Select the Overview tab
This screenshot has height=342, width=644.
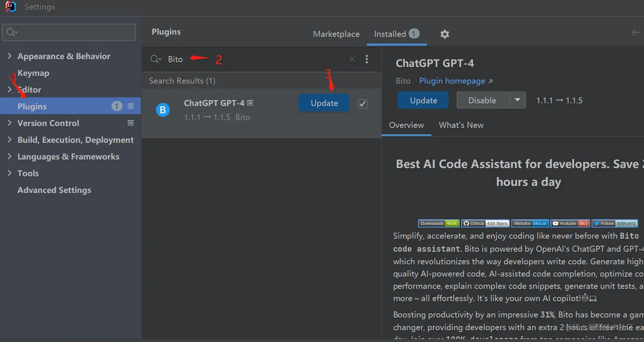[x=406, y=125]
